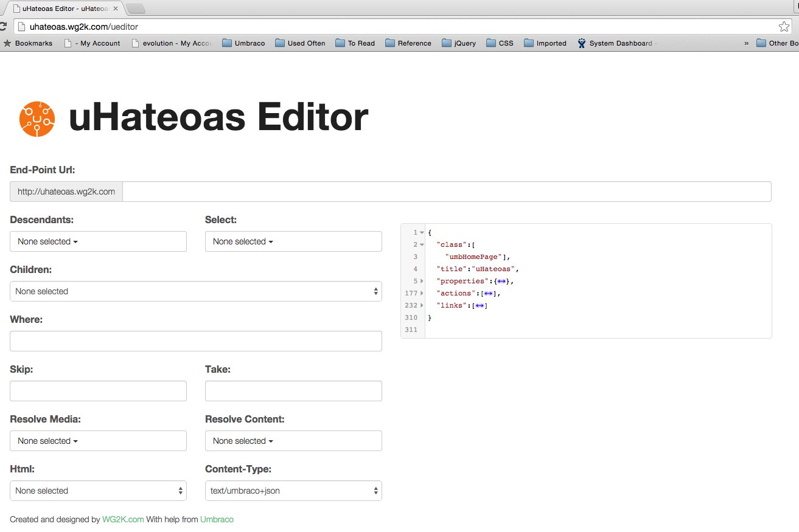The width and height of the screenshot is (799, 532).
Task: Click the Take input field
Action: point(293,391)
